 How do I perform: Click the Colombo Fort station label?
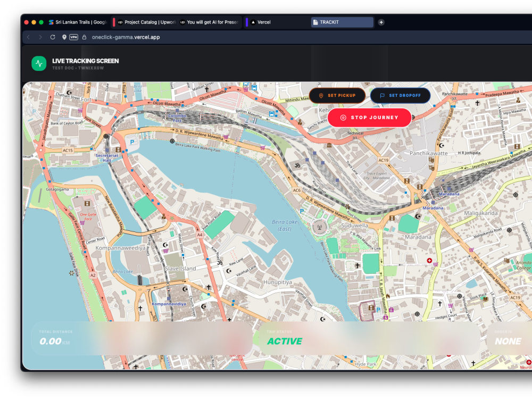pos(177,118)
